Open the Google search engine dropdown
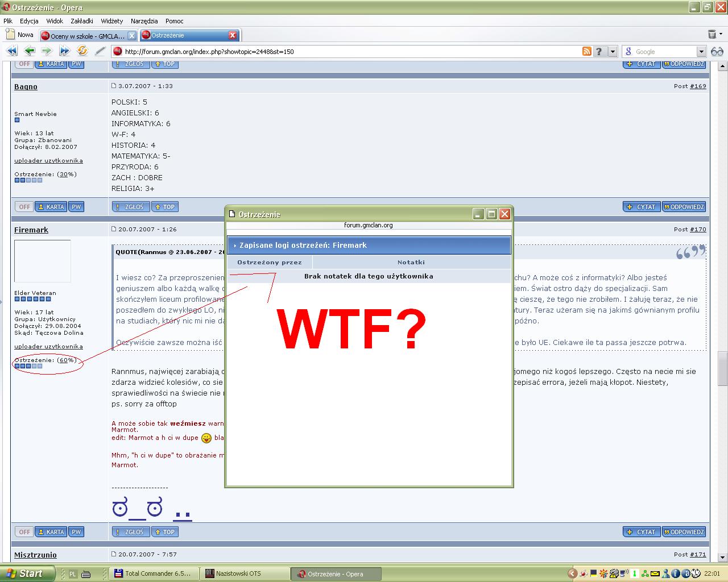This screenshot has width=728, height=582. 701,51
